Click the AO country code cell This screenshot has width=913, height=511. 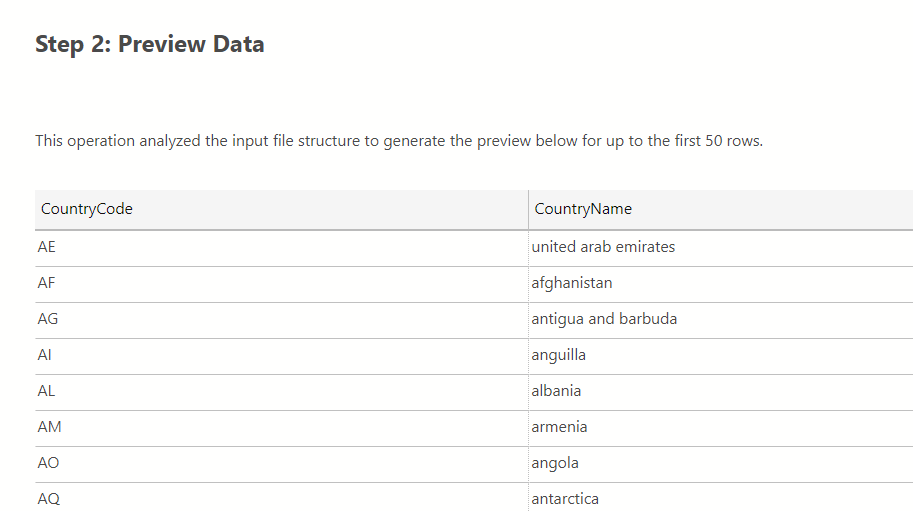click(48, 463)
